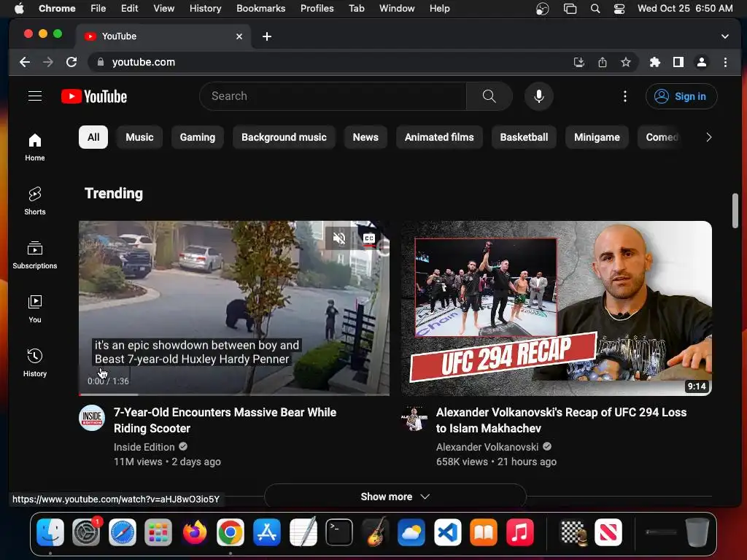
Task: Open the Profiles menu
Action: coord(317,8)
